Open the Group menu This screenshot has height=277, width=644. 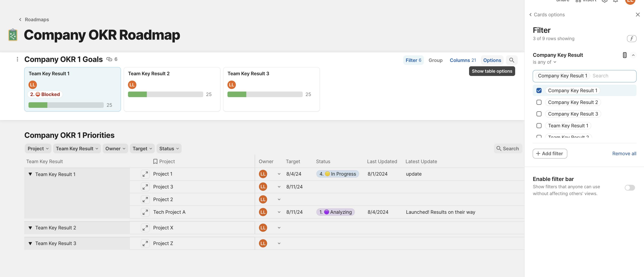[x=435, y=60]
